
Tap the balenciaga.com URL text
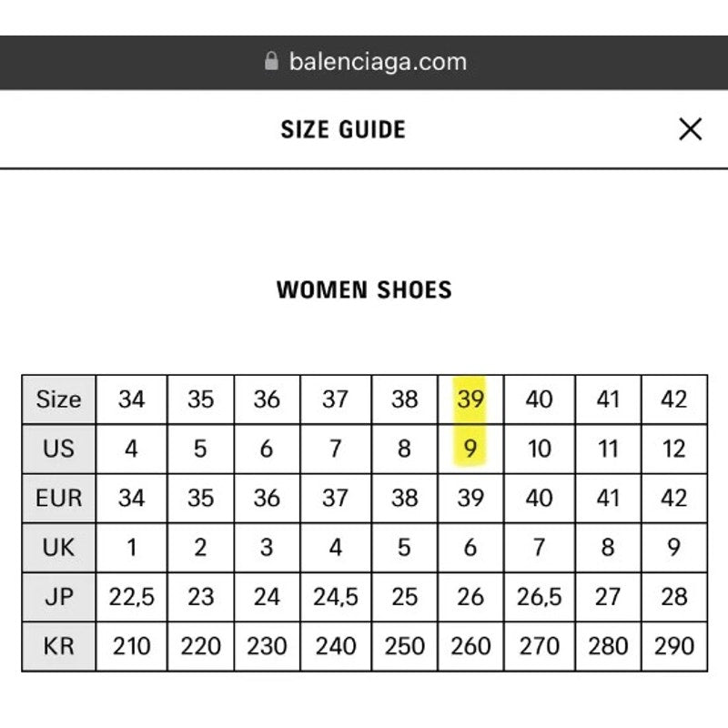378,61
